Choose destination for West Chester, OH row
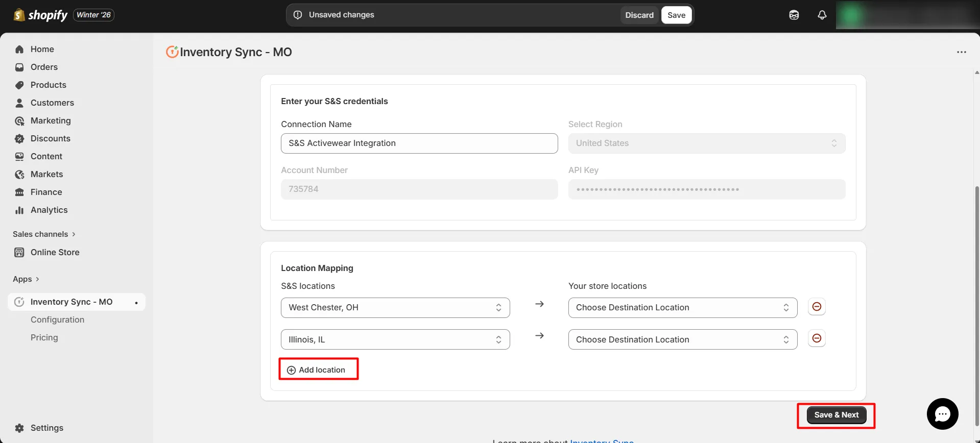This screenshot has width=980, height=443. tap(683, 308)
